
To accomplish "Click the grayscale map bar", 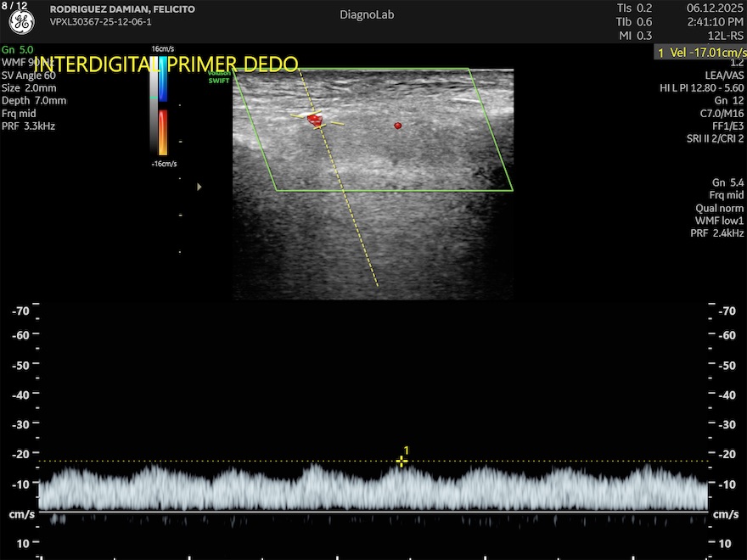I will coord(154,104).
